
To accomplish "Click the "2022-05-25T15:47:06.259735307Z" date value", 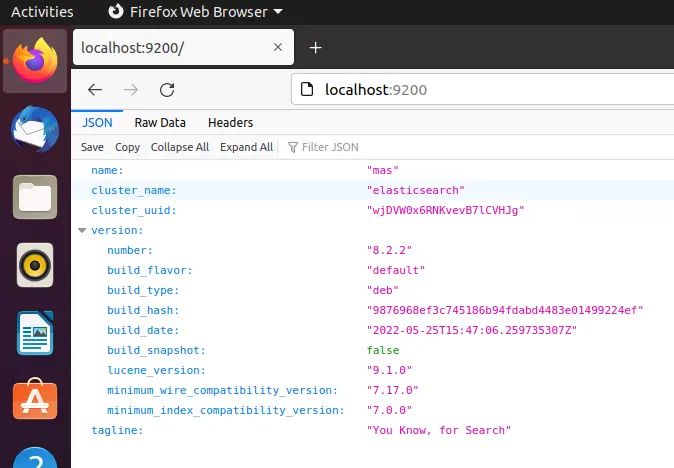I will coord(472,330).
